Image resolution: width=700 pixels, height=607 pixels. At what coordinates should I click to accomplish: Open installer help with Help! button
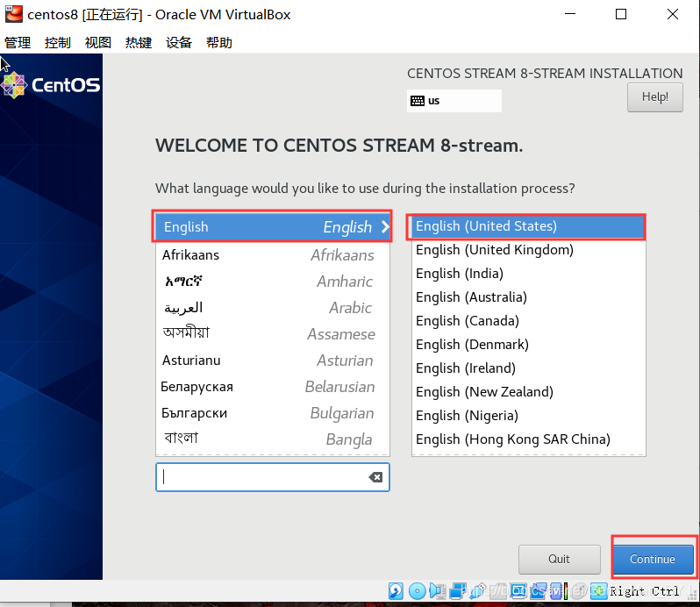pos(655,96)
